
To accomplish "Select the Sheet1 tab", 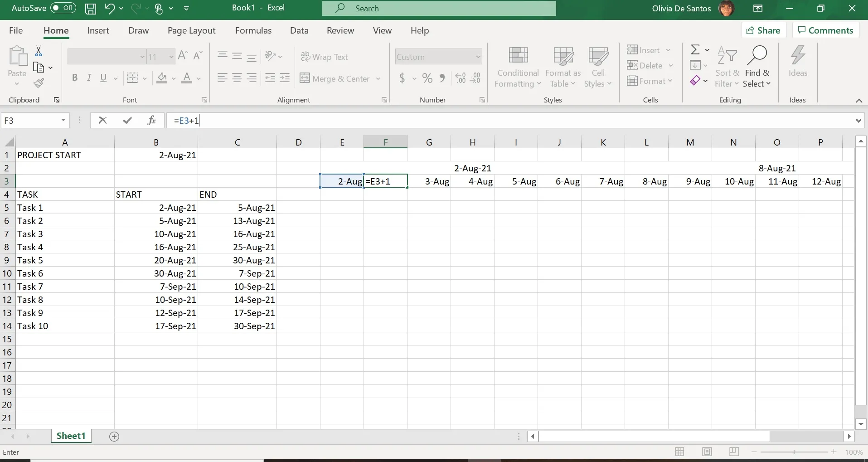I will coord(70,436).
